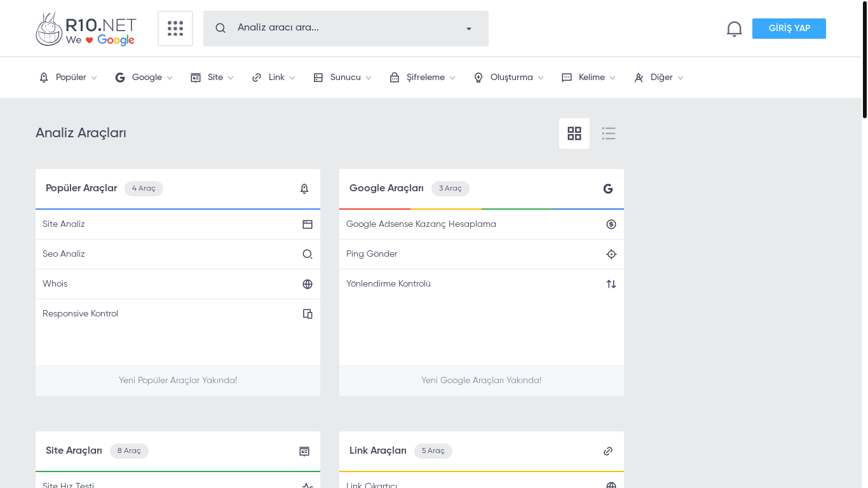This screenshot has width=868, height=488.
Task: Click the Ping Gönder target icon
Action: pos(611,254)
